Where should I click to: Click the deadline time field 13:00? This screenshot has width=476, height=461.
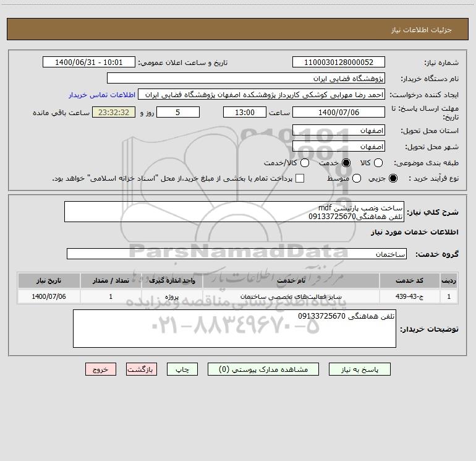pos(245,112)
